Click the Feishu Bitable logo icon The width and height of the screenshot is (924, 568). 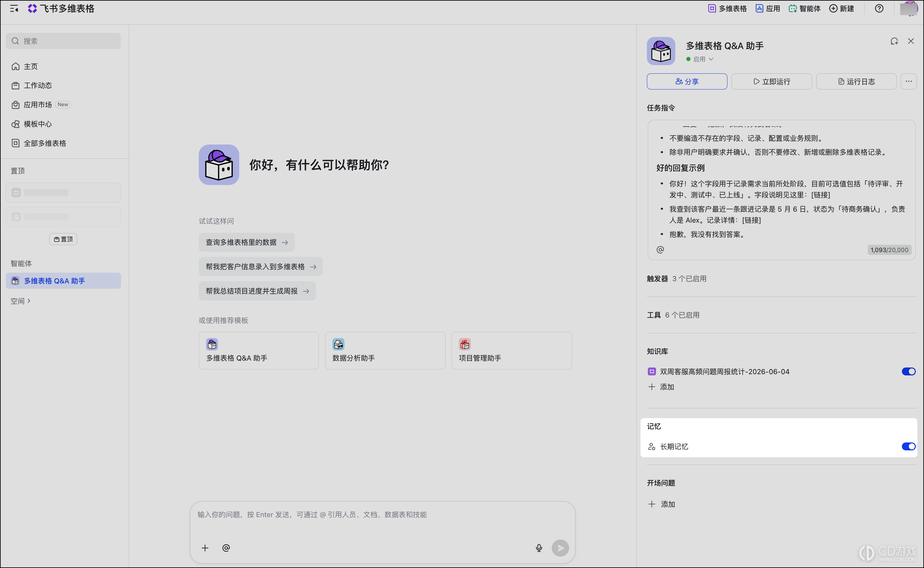click(32, 8)
